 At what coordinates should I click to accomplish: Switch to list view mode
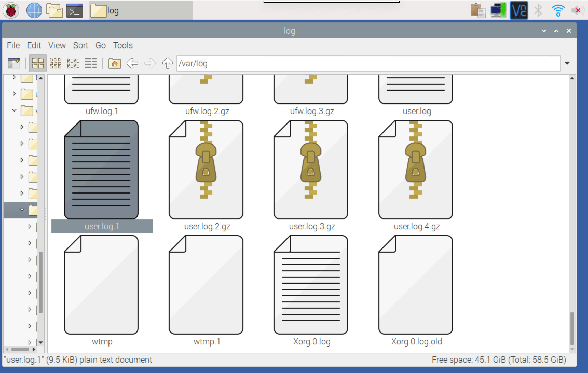[x=91, y=63]
